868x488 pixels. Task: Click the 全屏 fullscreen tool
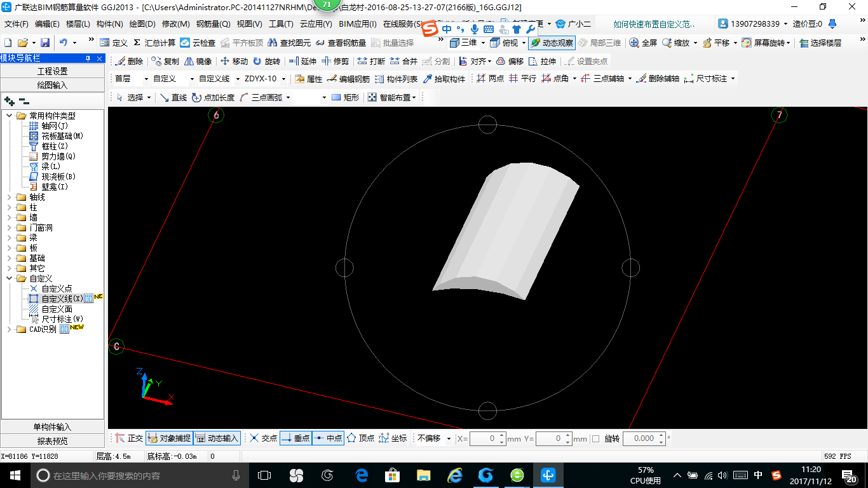(x=643, y=43)
